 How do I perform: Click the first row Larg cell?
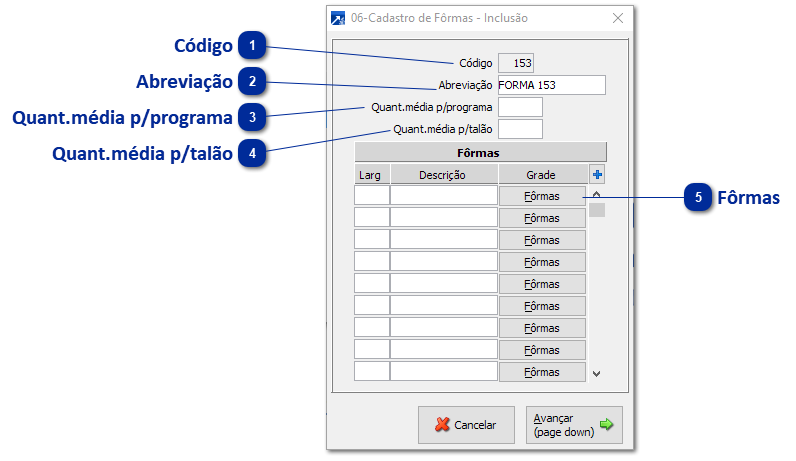click(371, 196)
